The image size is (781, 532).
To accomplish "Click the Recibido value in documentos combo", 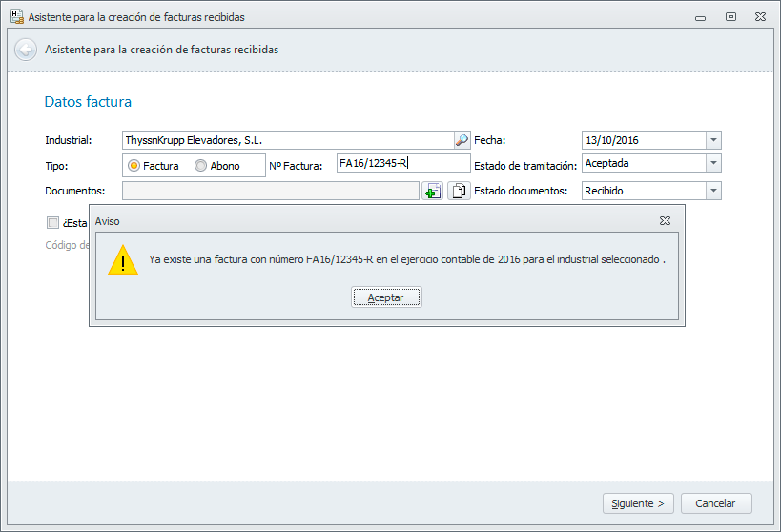I will coord(604,191).
